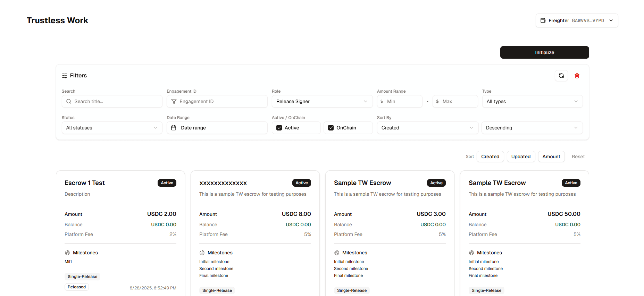Open the Descending sort order dropdown
Viewport: 644px width, 296px height.
pos(532,128)
